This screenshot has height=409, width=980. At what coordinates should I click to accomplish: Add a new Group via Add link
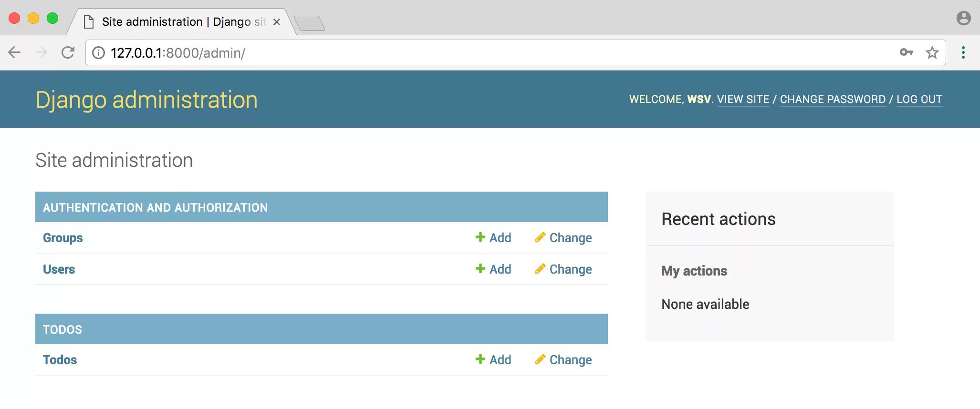[500, 237]
